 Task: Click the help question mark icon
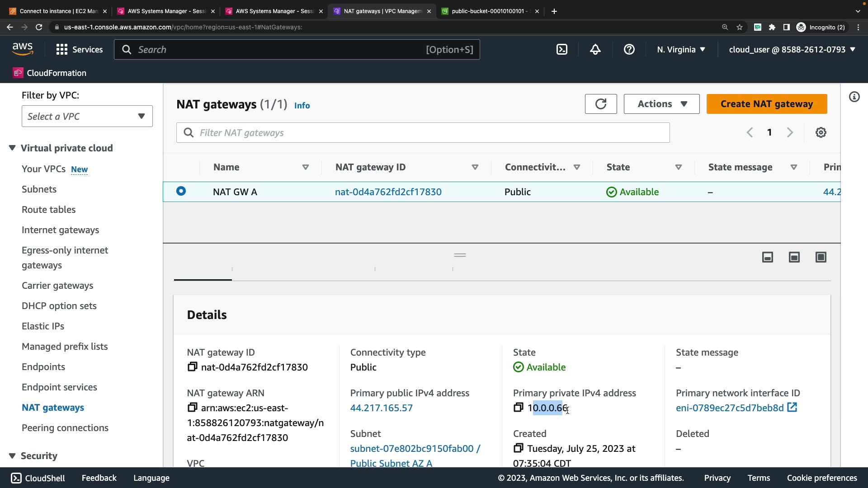629,50
